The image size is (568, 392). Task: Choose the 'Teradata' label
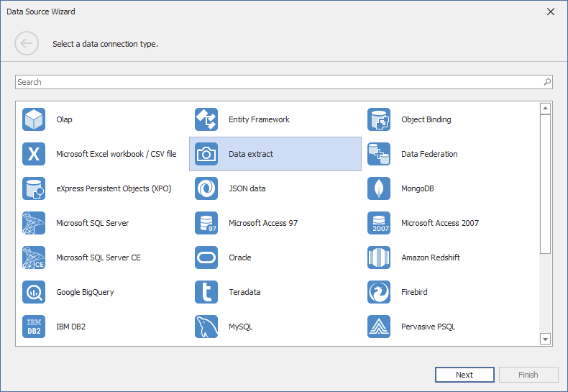pos(244,292)
